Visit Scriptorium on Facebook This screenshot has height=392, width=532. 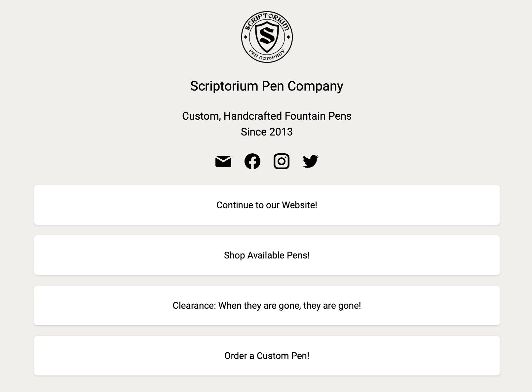(x=252, y=161)
